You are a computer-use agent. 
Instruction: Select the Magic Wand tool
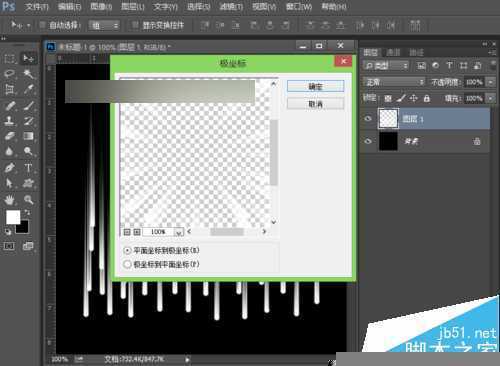(x=28, y=74)
